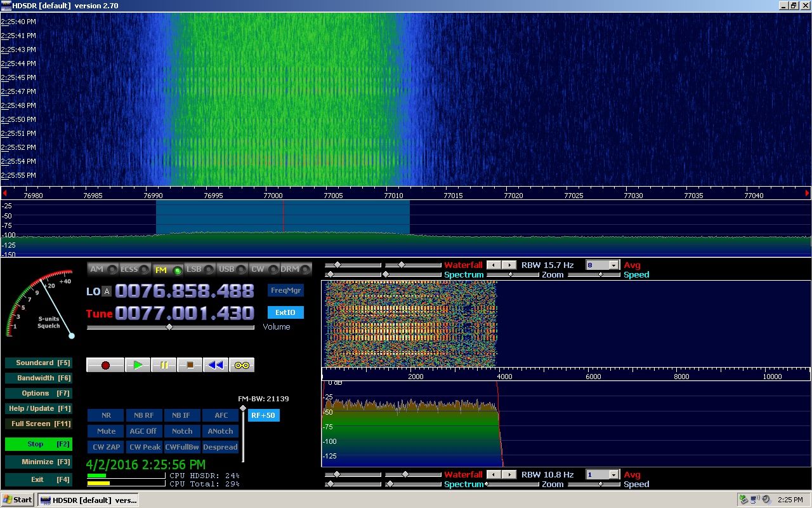The image size is (812, 508).
Task: Click the volume tray icon
Action: tap(766, 500)
